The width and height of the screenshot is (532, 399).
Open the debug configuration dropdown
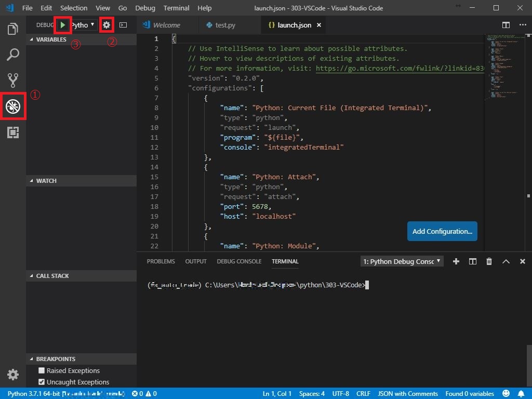[x=84, y=25]
